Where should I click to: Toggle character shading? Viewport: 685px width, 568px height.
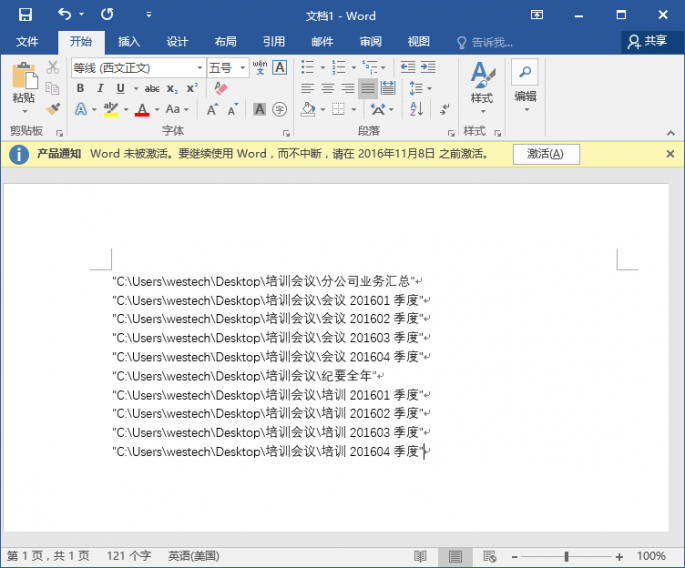pyautogui.click(x=259, y=109)
